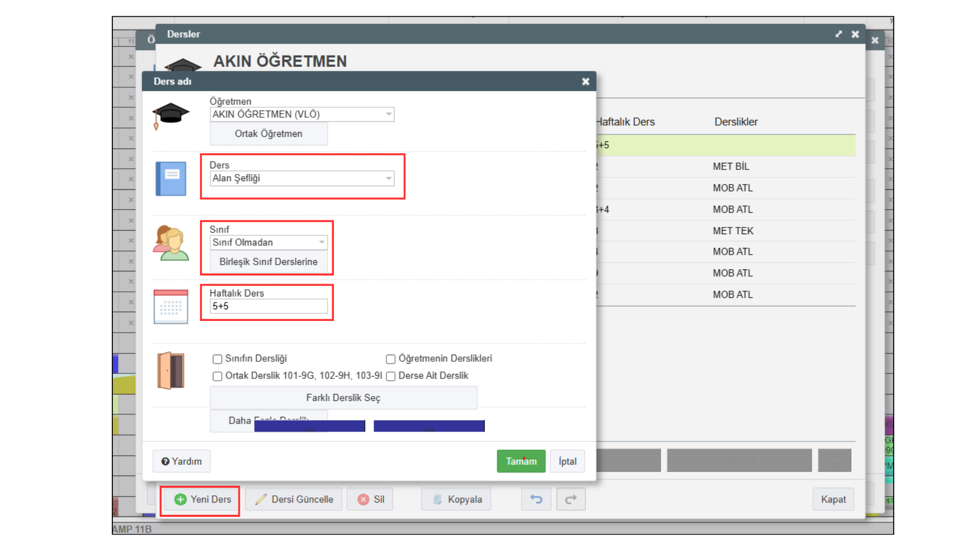This screenshot has width=980, height=551.
Task: Click inside Haftalık Ders input field
Action: click(x=268, y=306)
